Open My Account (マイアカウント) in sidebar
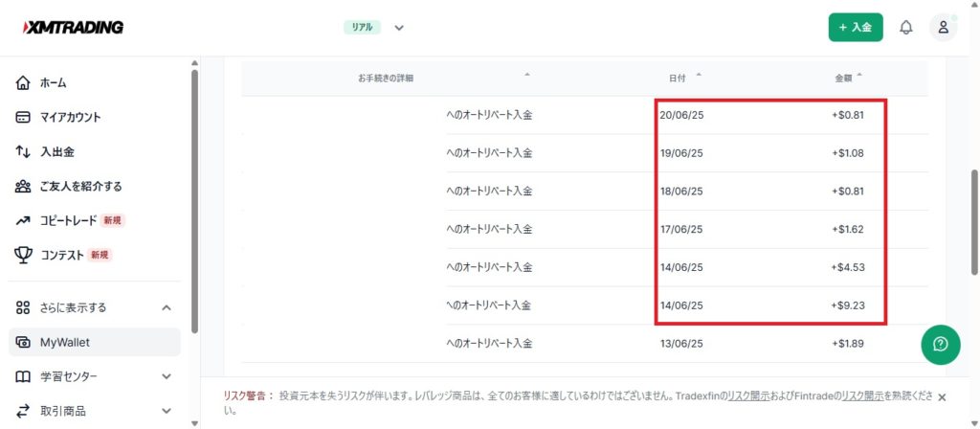The image size is (980, 429). (69, 118)
